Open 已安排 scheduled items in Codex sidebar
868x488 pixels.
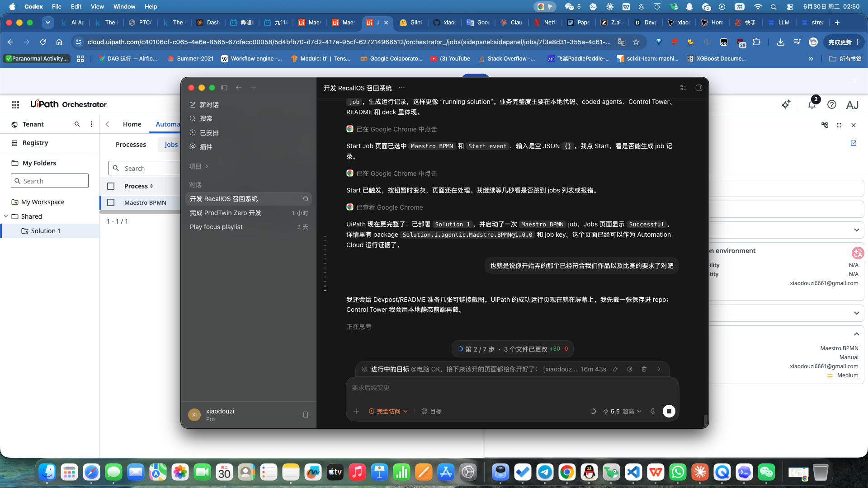204,133
